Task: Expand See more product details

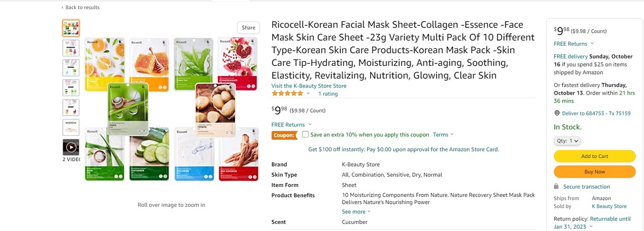Action: 356,212
